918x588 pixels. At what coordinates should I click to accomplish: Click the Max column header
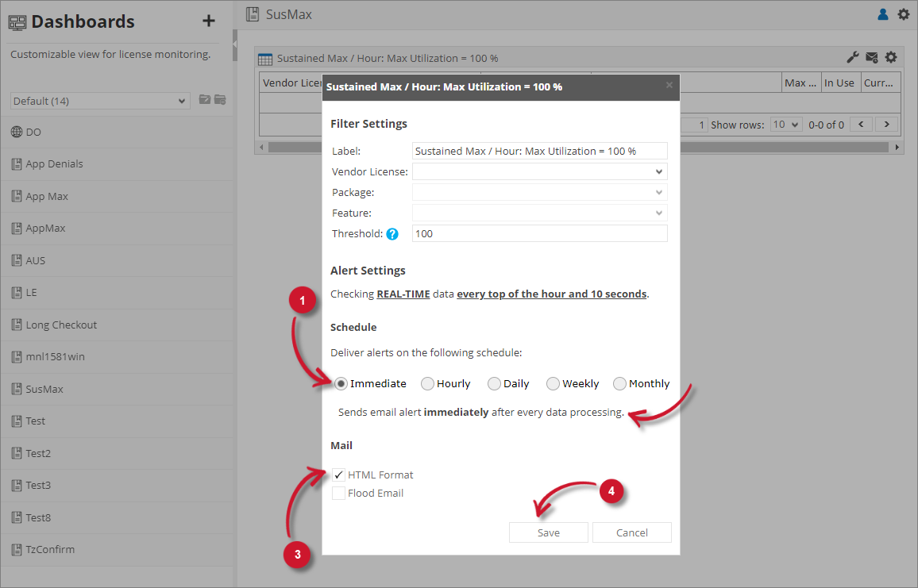coord(800,83)
